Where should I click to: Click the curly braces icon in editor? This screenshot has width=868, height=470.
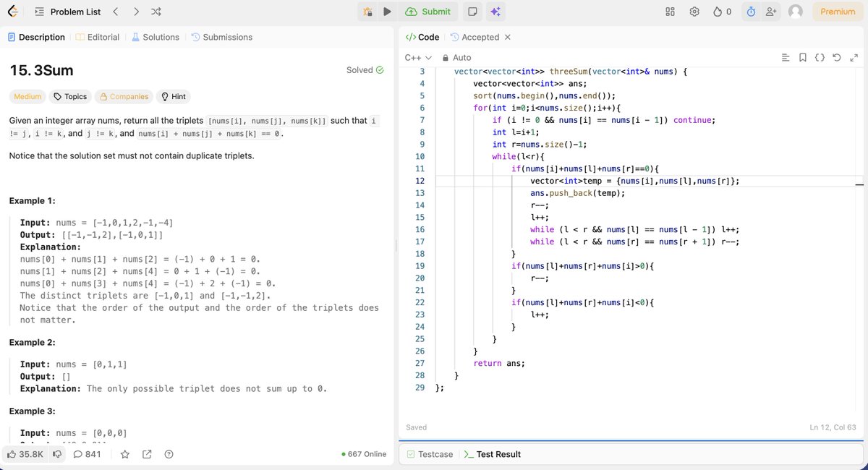tap(820, 57)
